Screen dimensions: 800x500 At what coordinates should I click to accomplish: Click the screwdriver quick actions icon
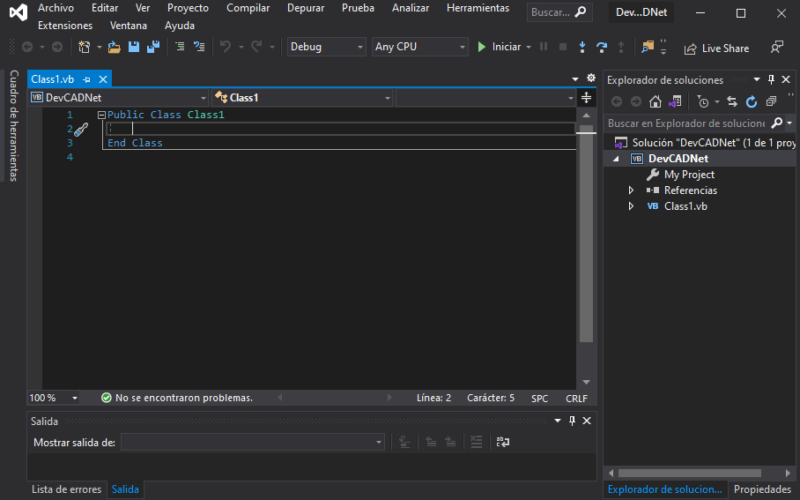coord(82,130)
